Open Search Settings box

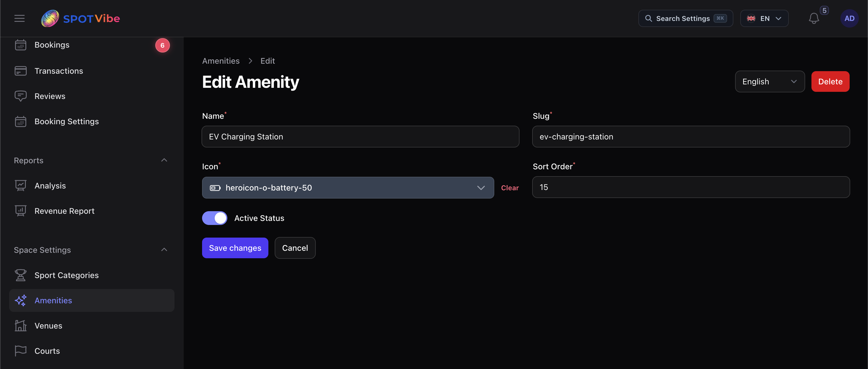(685, 19)
